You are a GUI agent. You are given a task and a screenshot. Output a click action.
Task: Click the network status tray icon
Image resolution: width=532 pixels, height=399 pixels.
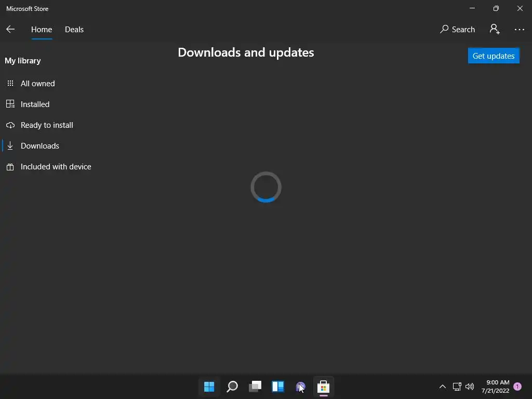click(x=457, y=387)
